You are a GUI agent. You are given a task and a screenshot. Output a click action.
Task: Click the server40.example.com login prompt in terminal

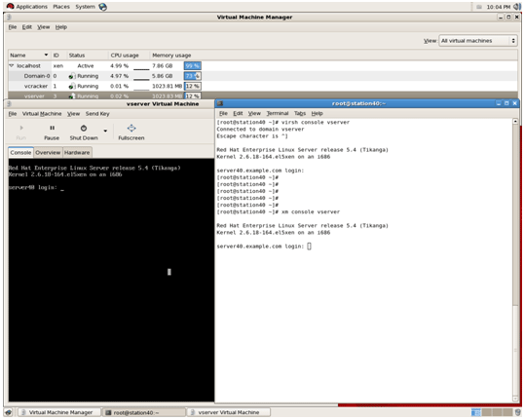pos(260,247)
